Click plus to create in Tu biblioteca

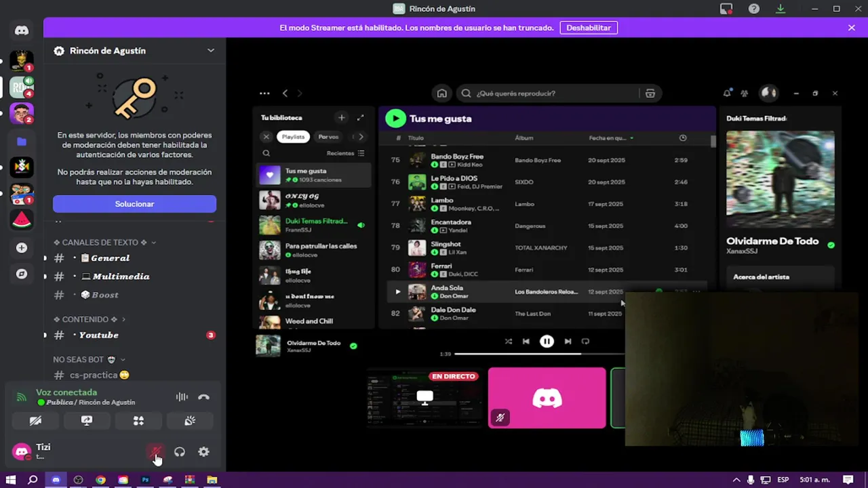[342, 118]
